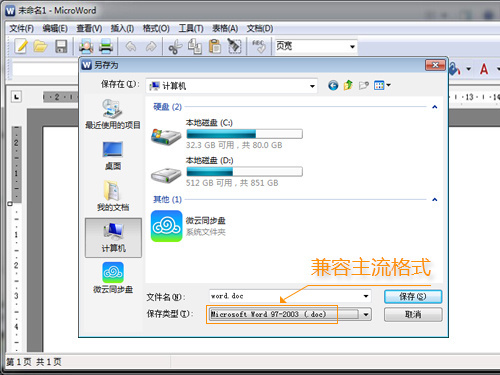Click the Cancel button
Image resolution: width=500 pixels, height=375 pixels.
click(x=413, y=314)
